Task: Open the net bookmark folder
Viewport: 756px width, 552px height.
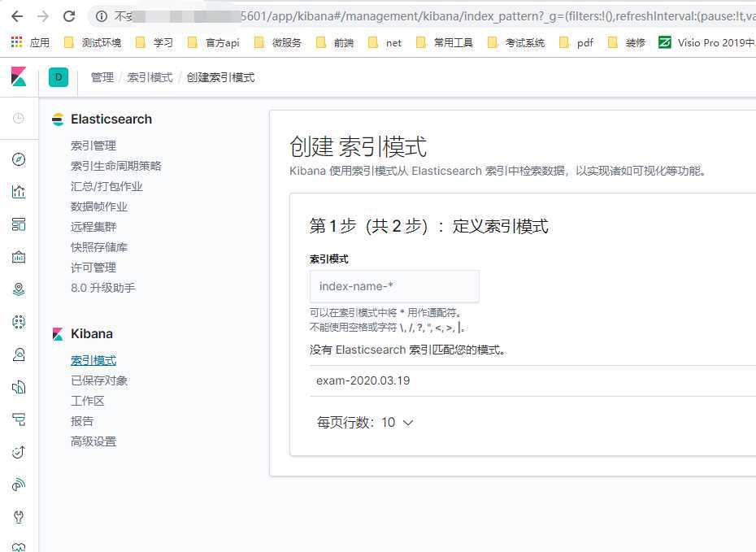Action: tap(385, 42)
